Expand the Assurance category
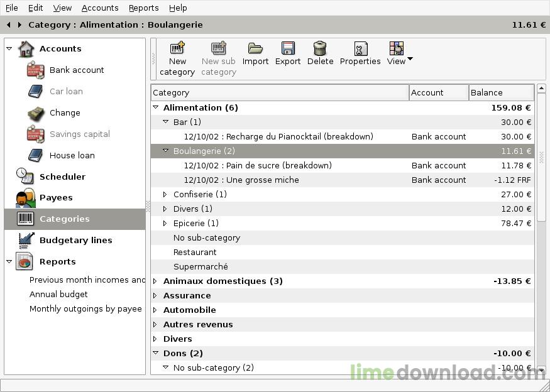The image size is (550, 392). tap(155, 295)
